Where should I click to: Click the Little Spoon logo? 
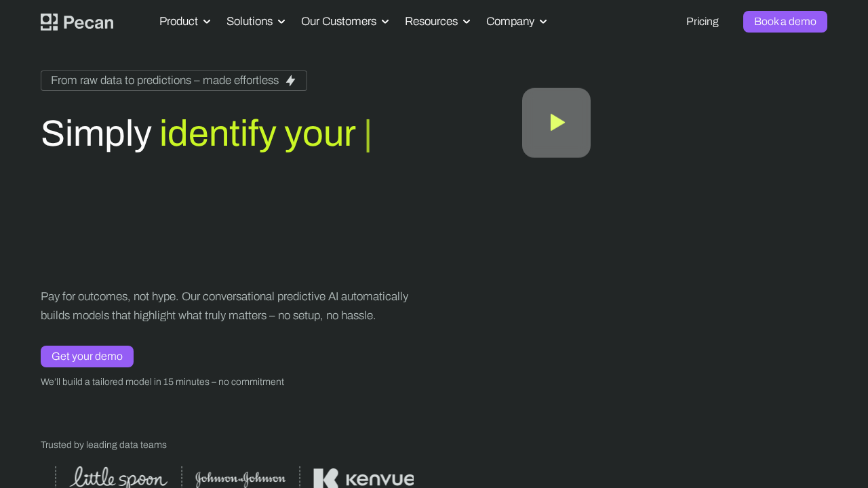pyautogui.click(x=118, y=476)
